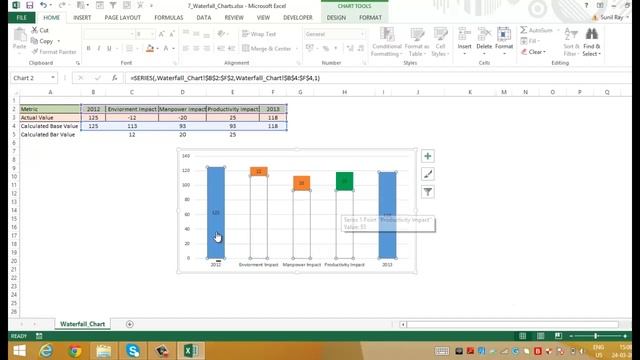This screenshot has height=360, width=640.
Task: Toggle Underline formatting
Action: pyautogui.click(x=109, y=49)
